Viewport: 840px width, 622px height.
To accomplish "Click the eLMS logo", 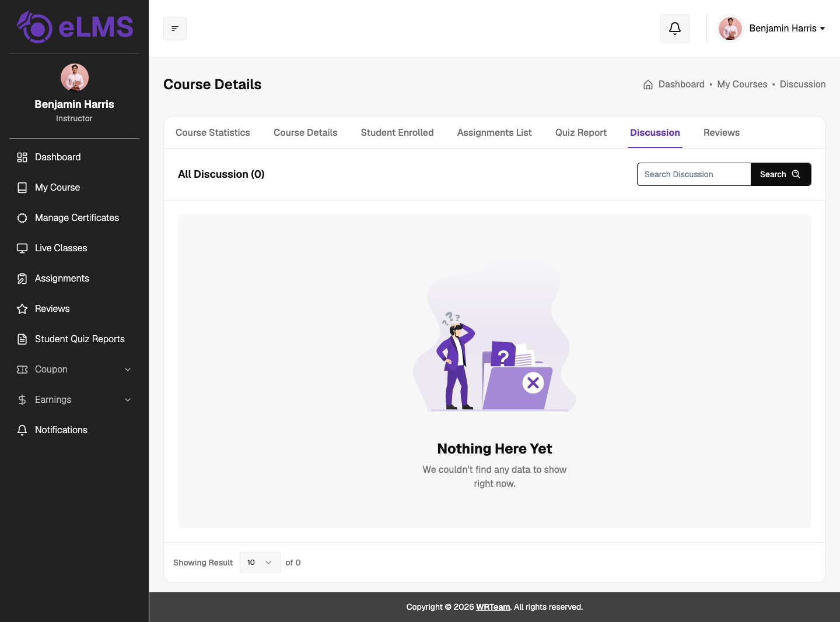I will coord(75,27).
